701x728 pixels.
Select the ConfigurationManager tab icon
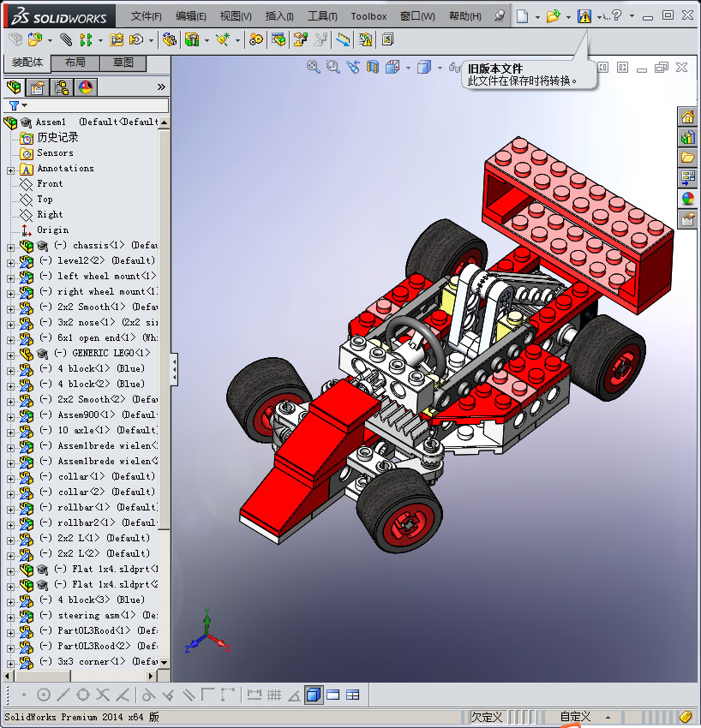point(62,87)
